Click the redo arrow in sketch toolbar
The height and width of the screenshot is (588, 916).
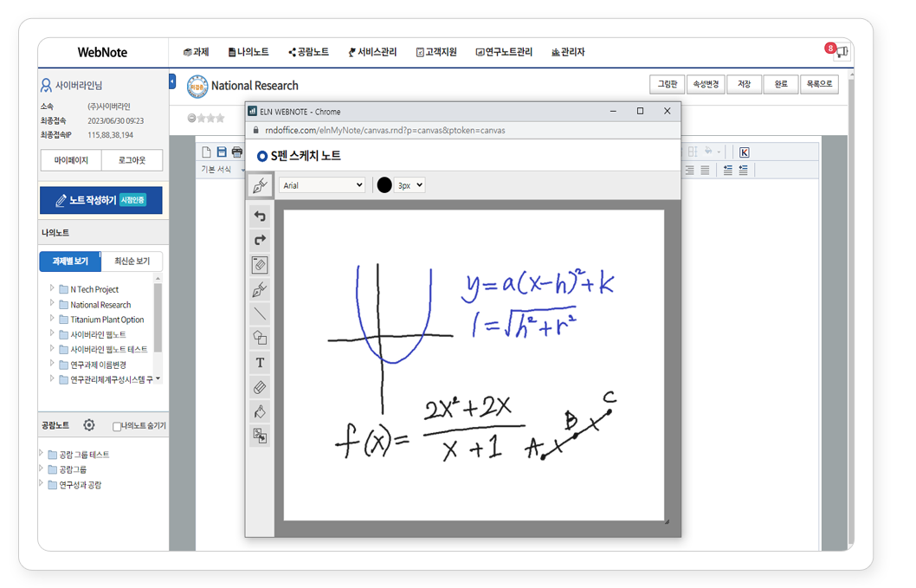(x=260, y=240)
